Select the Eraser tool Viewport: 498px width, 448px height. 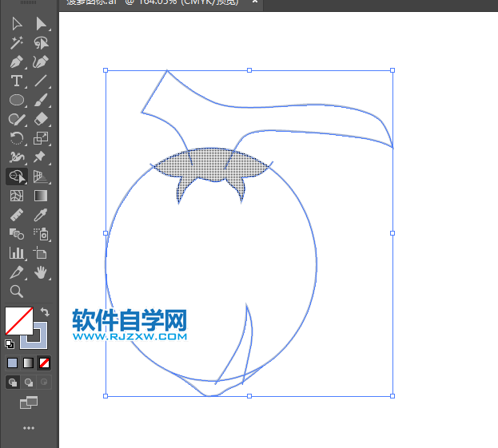[41, 119]
